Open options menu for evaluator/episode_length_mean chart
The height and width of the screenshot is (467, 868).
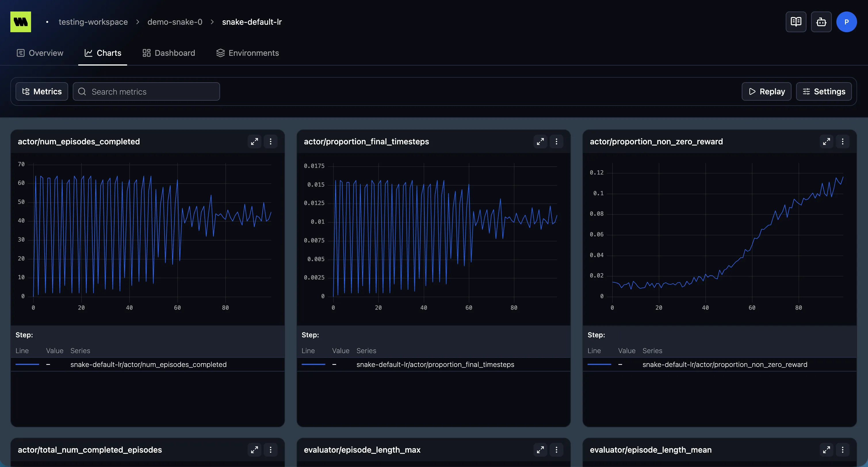tap(843, 450)
